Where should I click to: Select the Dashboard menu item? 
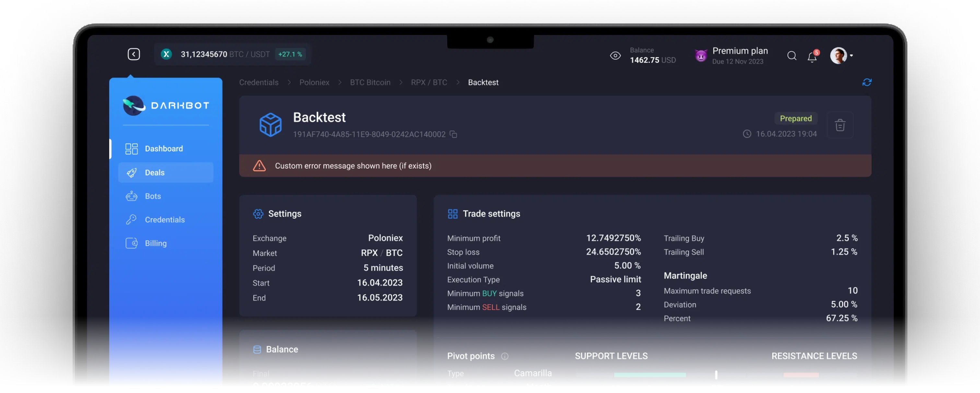(x=164, y=149)
